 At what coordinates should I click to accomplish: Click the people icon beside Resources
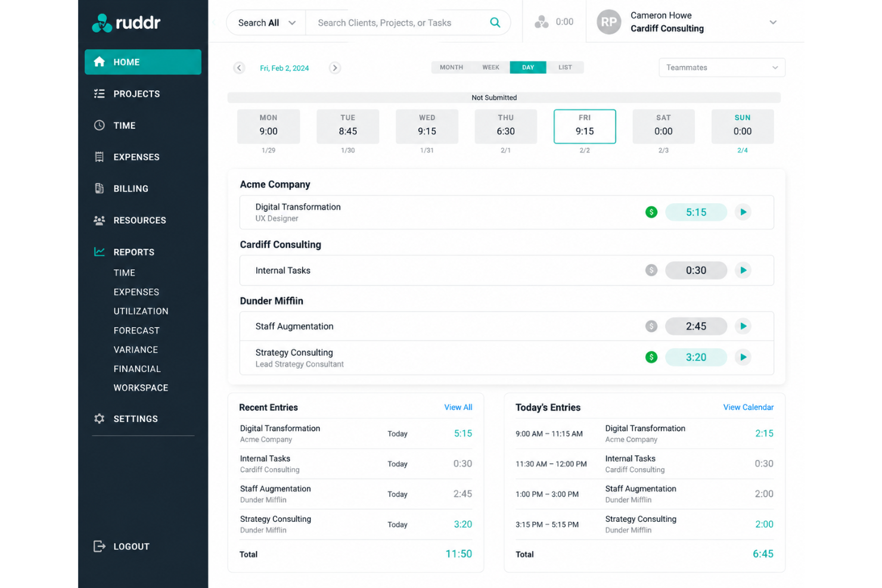tap(100, 220)
